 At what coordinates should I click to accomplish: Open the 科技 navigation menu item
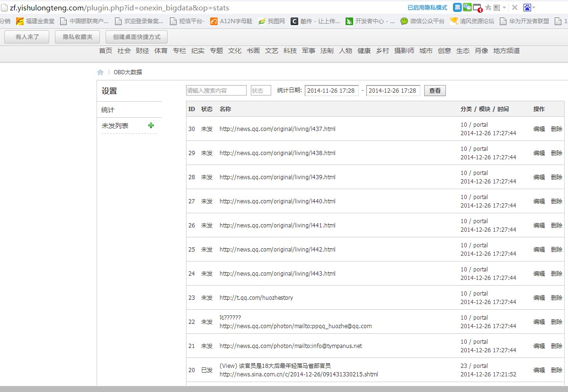coord(290,51)
